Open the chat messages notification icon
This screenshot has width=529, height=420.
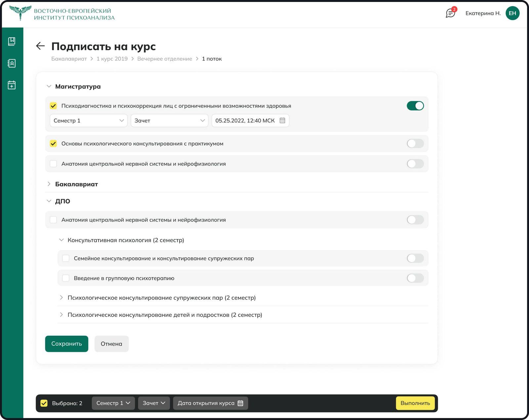point(450,13)
